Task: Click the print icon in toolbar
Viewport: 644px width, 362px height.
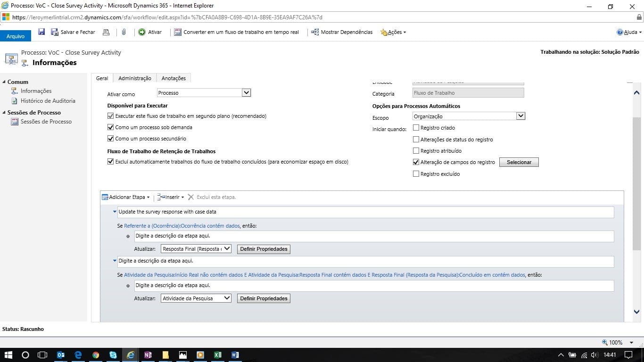Action: 106,32
